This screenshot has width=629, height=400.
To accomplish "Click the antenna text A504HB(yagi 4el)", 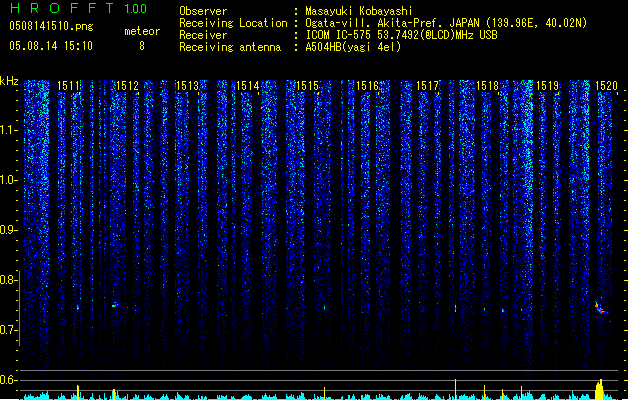I will pos(353,47).
